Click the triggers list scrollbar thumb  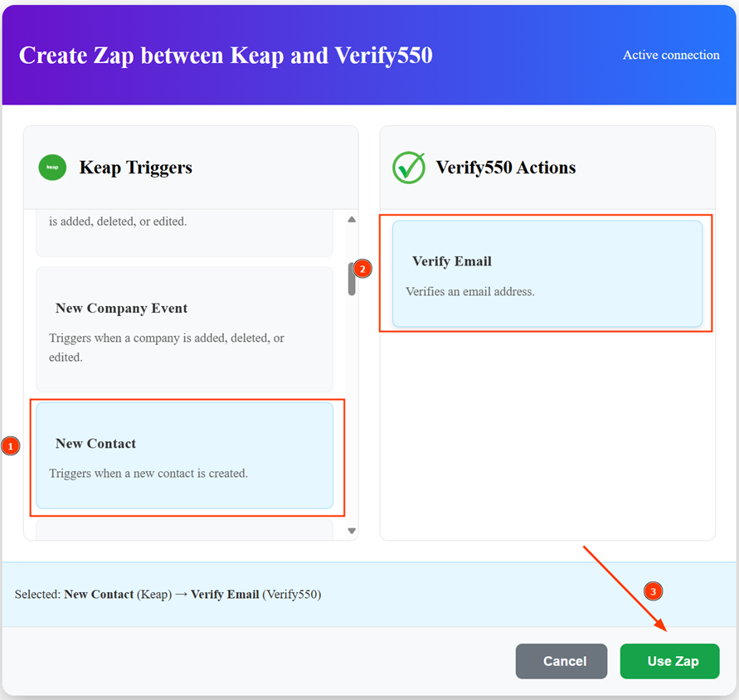(352, 279)
